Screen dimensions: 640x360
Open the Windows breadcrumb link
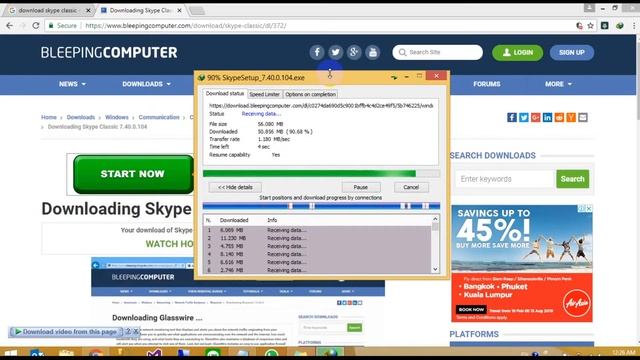(x=117, y=117)
